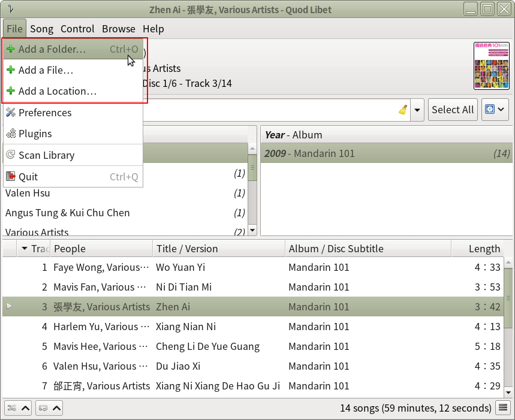Open the pane preferences gear button
Screen dimensions: 515x420
tap(495, 110)
